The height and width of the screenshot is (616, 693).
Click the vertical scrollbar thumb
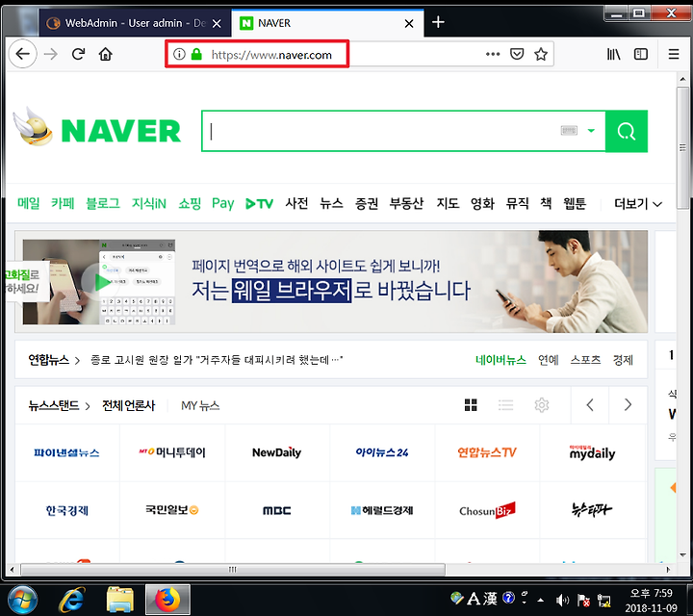[682, 147]
